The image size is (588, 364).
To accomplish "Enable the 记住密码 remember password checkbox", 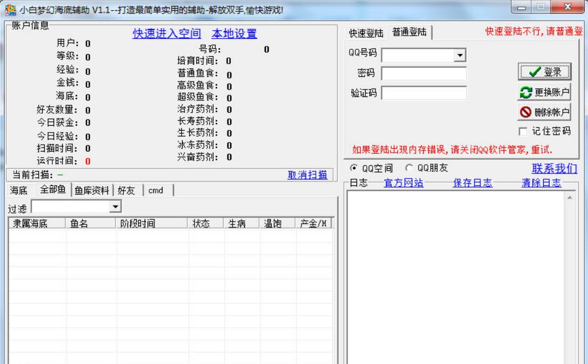I will (x=523, y=131).
